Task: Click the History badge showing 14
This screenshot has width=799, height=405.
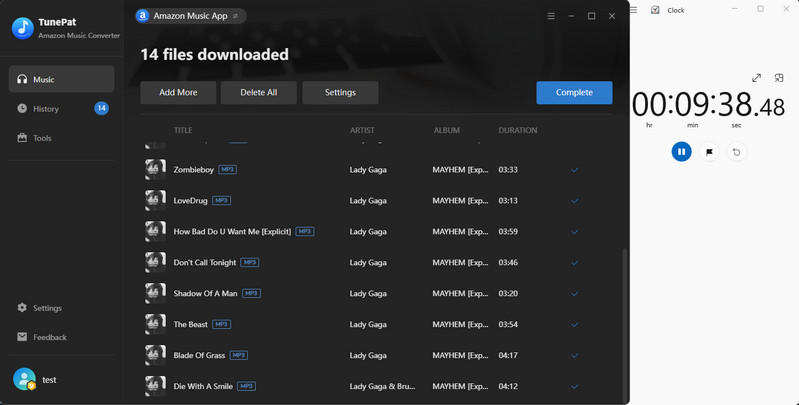Action: point(101,108)
